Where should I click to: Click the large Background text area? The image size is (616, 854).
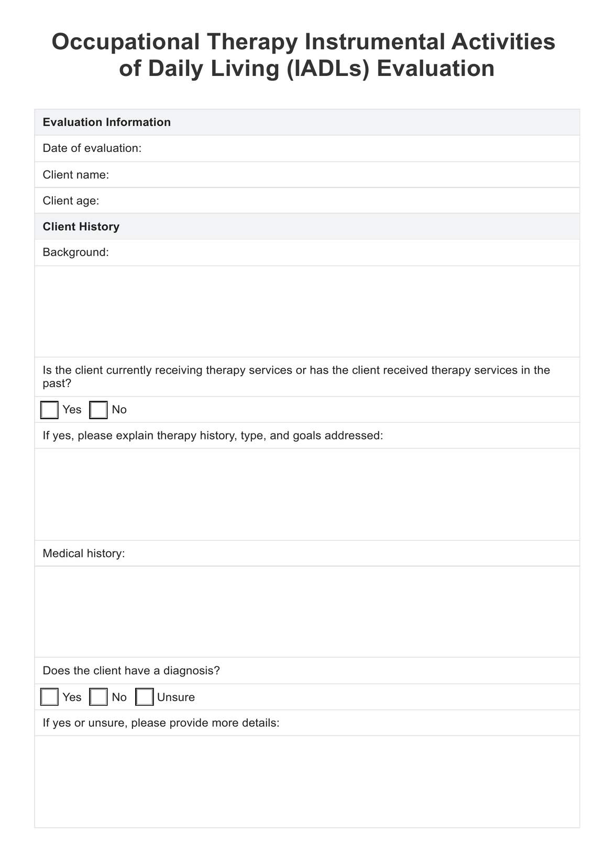[x=307, y=311]
